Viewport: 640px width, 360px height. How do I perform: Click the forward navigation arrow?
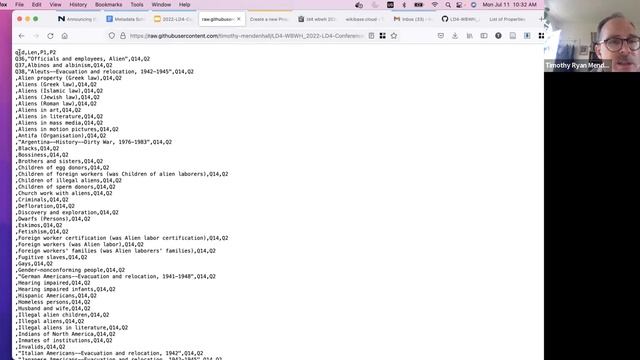[x=36, y=36]
